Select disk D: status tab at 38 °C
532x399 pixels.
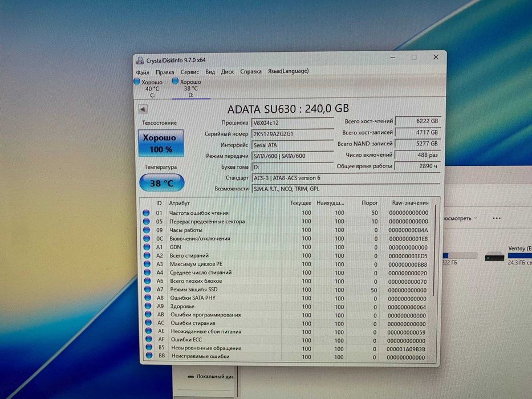190,88
